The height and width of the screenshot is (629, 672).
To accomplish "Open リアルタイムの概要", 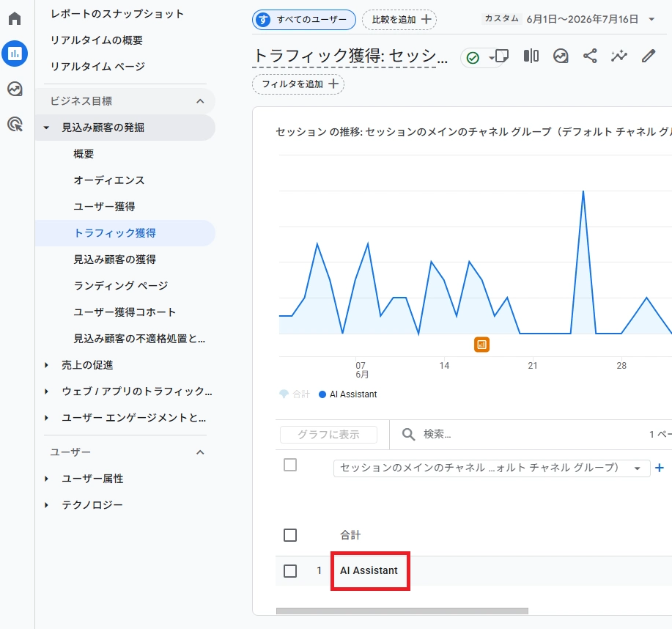I will [97, 40].
